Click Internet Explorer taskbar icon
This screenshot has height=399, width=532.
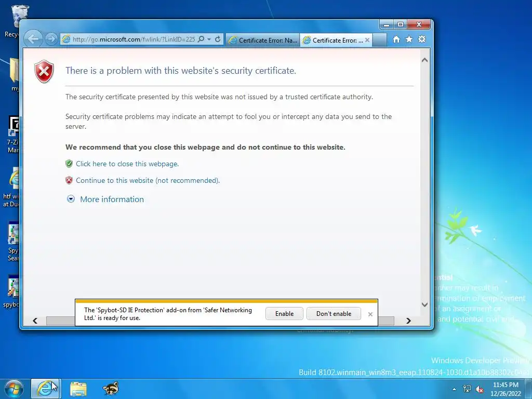45,389
